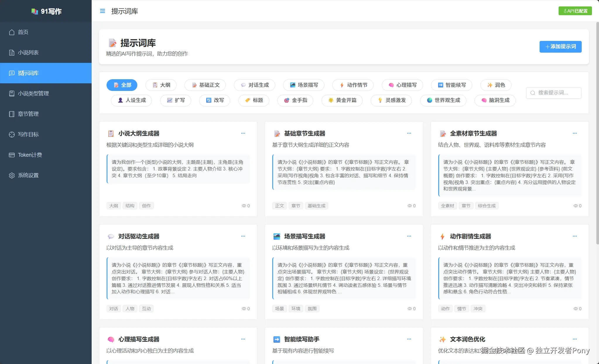This screenshot has width=599, height=364.
Task: Enable the 心理描写 category filter
Action: coord(402,85)
